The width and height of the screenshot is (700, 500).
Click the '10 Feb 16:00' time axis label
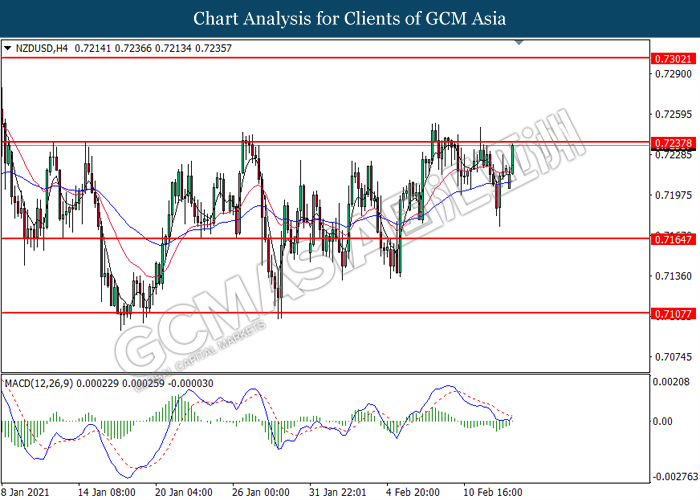(x=491, y=492)
